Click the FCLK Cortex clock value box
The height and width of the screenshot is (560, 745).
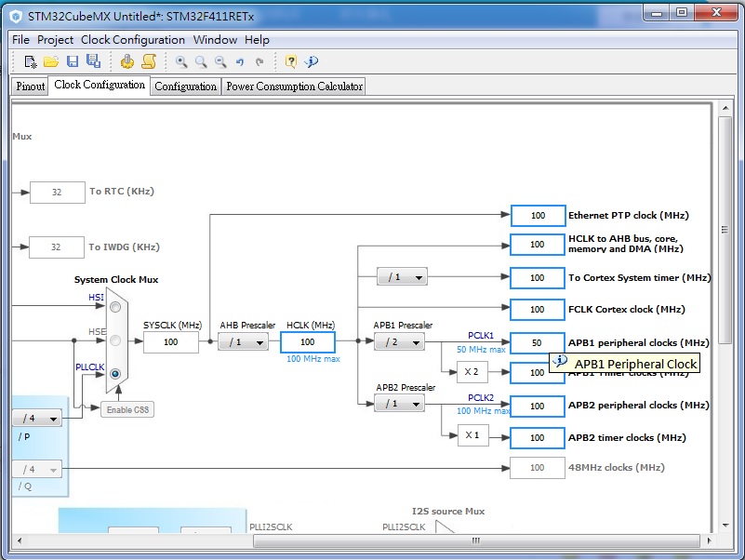[x=538, y=310]
